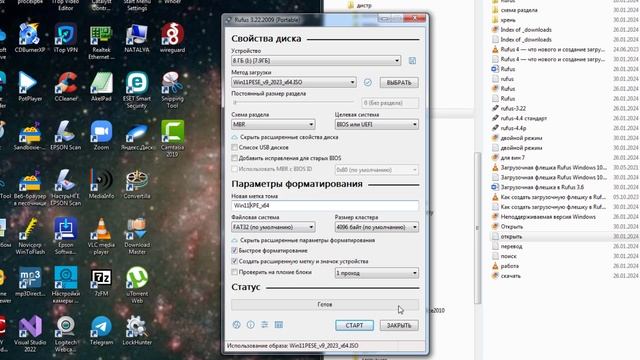The image size is (640, 360).
Task: Open Размер кластера 4096 байт dropdown
Action: [x=377, y=227]
